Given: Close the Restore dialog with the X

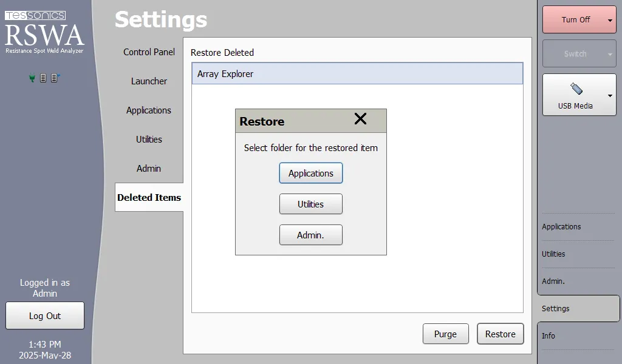Looking at the screenshot, I should (360, 119).
